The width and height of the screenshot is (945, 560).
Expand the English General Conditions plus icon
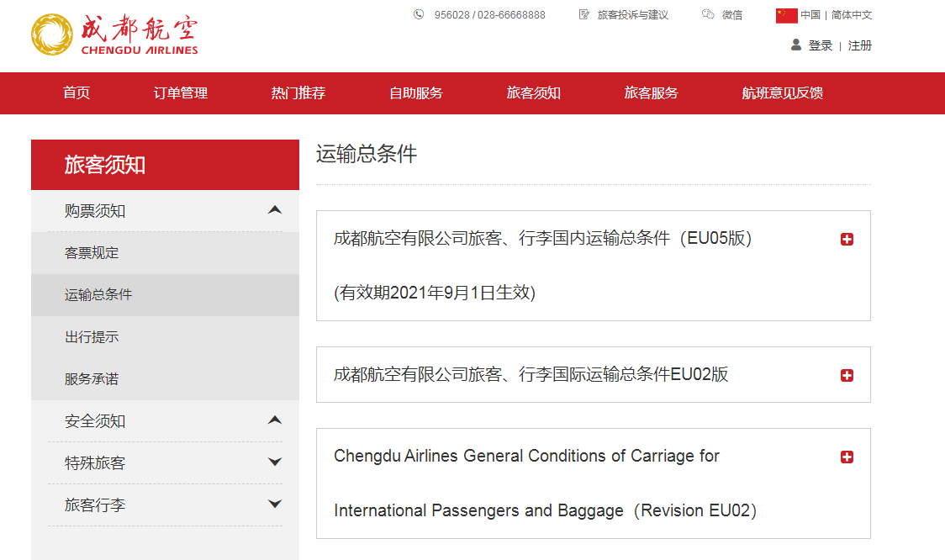(847, 457)
